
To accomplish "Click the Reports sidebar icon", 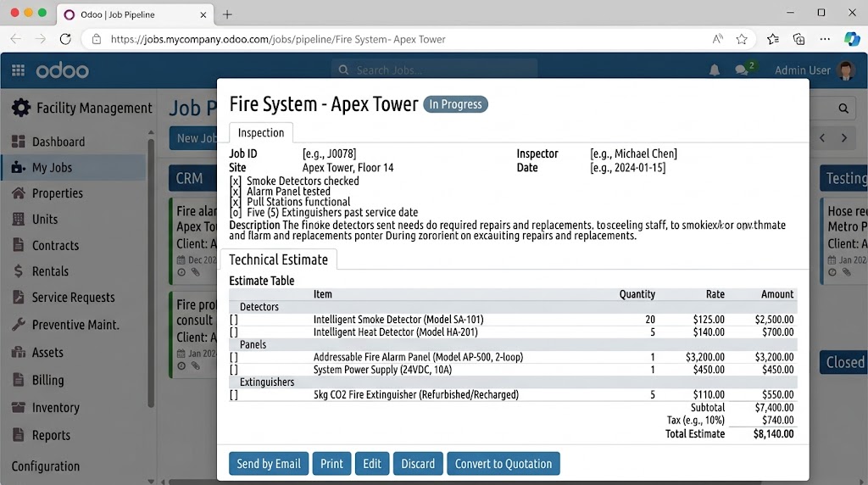I will pos(19,435).
